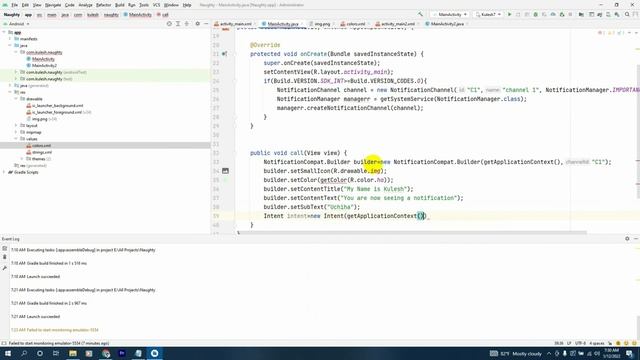Open Premiere Pro from the taskbar
Image resolution: width=640 pixels, height=360 pixels.
[x=122, y=353]
